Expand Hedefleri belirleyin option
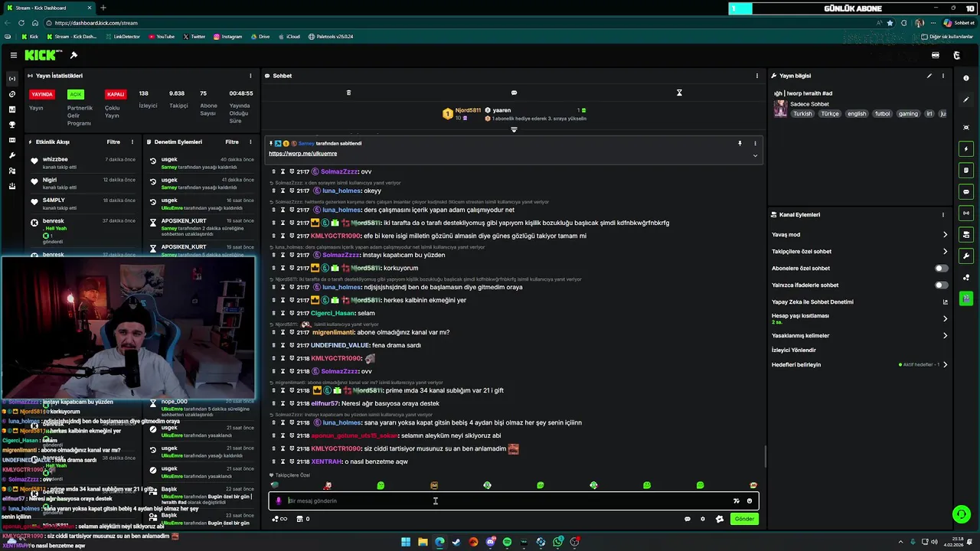980x551 pixels. tap(945, 364)
